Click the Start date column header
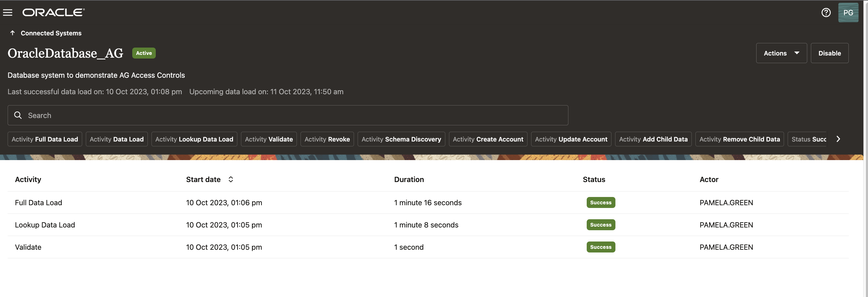 (203, 179)
